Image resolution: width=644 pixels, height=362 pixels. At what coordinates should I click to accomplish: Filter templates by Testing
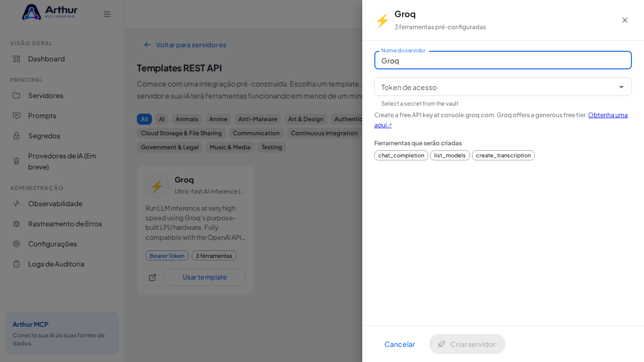point(272,147)
